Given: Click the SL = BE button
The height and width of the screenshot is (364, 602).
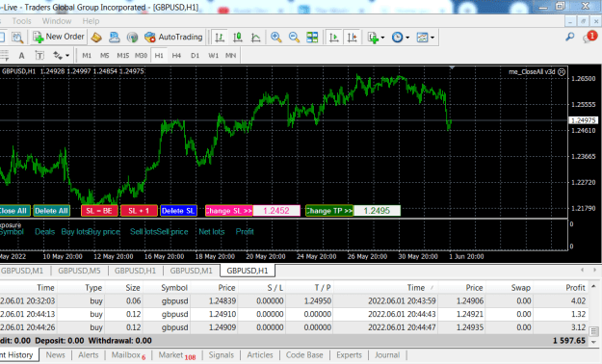Looking at the screenshot, I should [99, 211].
